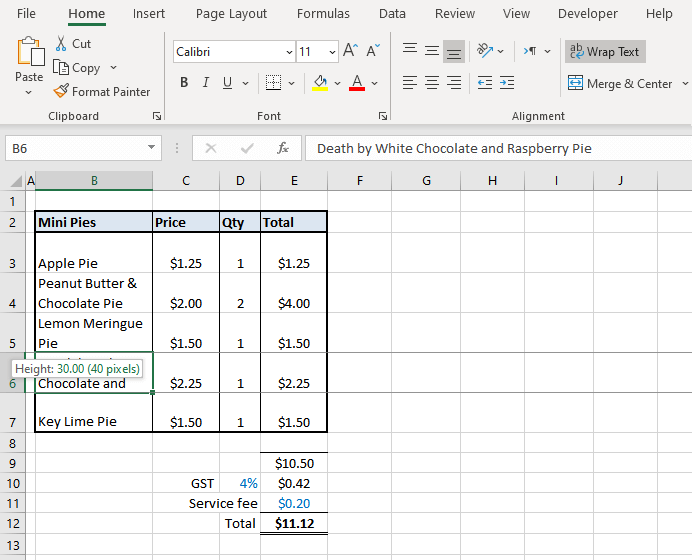
Task: Open Insert Function fx dialog
Action: pos(283,148)
